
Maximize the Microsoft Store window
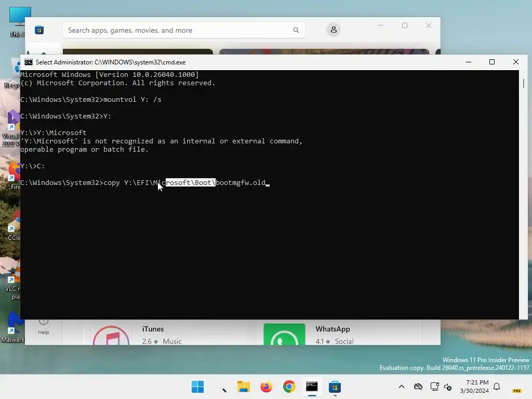pyautogui.click(x=404, y=25)
